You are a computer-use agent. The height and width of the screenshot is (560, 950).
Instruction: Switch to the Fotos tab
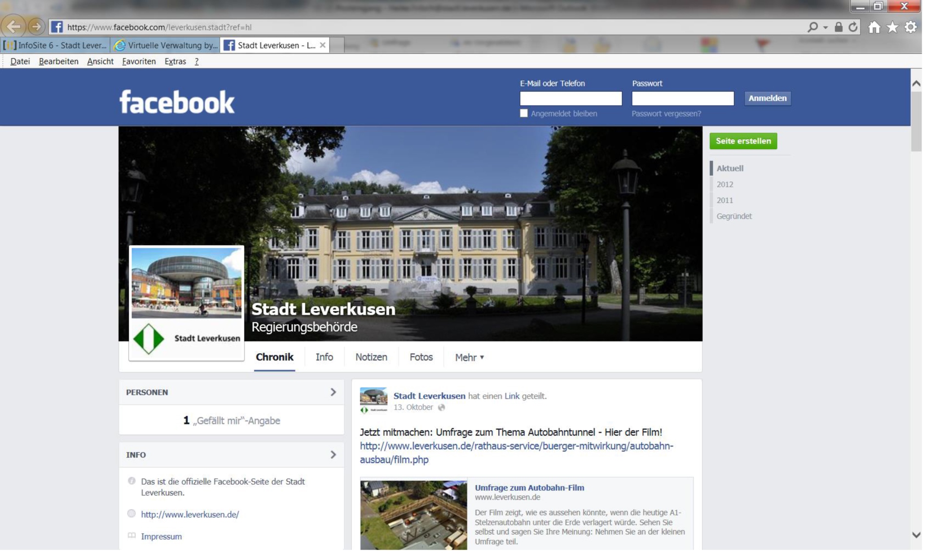point(421,357)
